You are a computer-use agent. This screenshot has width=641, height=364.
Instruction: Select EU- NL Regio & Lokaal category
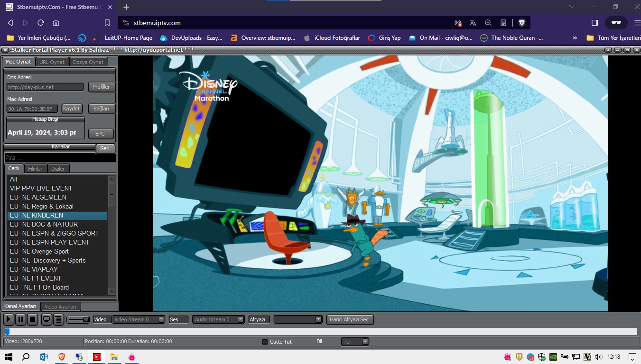coord(57,206)
